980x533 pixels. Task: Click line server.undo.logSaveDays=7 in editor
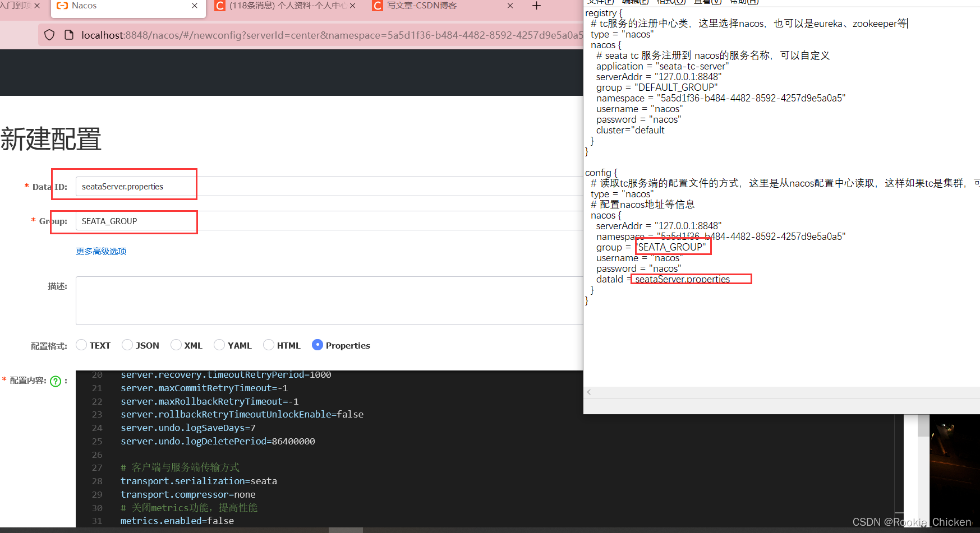[188, 428]
